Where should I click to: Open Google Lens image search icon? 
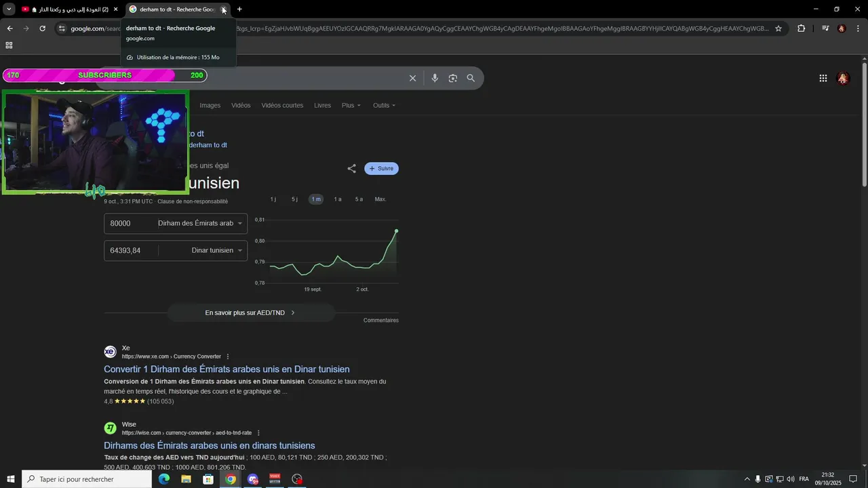pyautogui.click(x=453, y=78)
